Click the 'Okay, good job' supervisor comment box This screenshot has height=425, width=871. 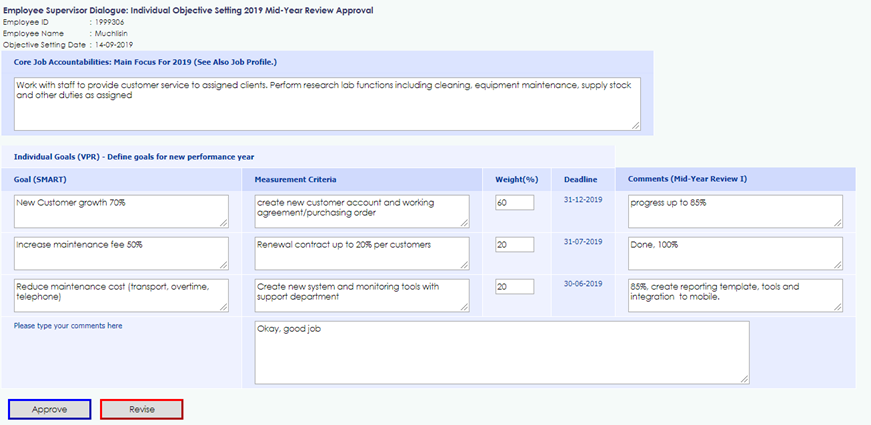(502, 351)
